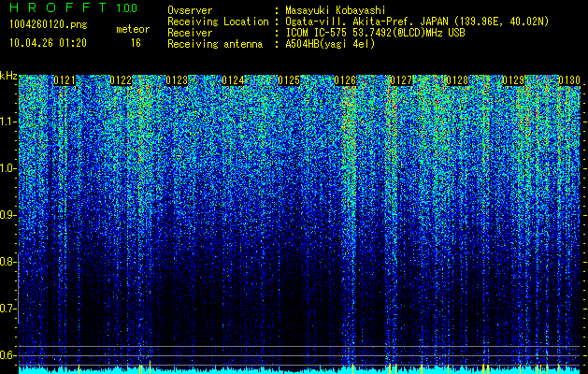Click the 0.9 kHz axis label
The width and height of the screenshot is (588, 374).
(8, 215)
